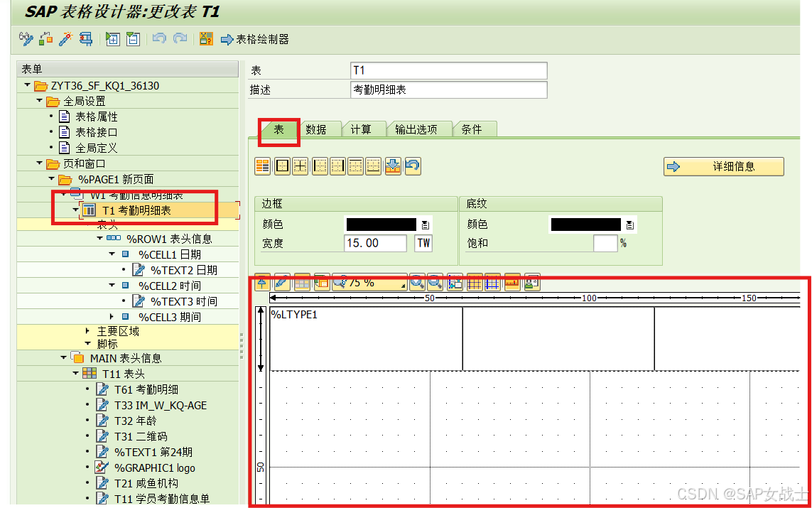Click the 描述 field with 考勤明细表
Image resolution: width=812 pixels, height=508 pixels.
pyautogui.click(x=449, y=90)
